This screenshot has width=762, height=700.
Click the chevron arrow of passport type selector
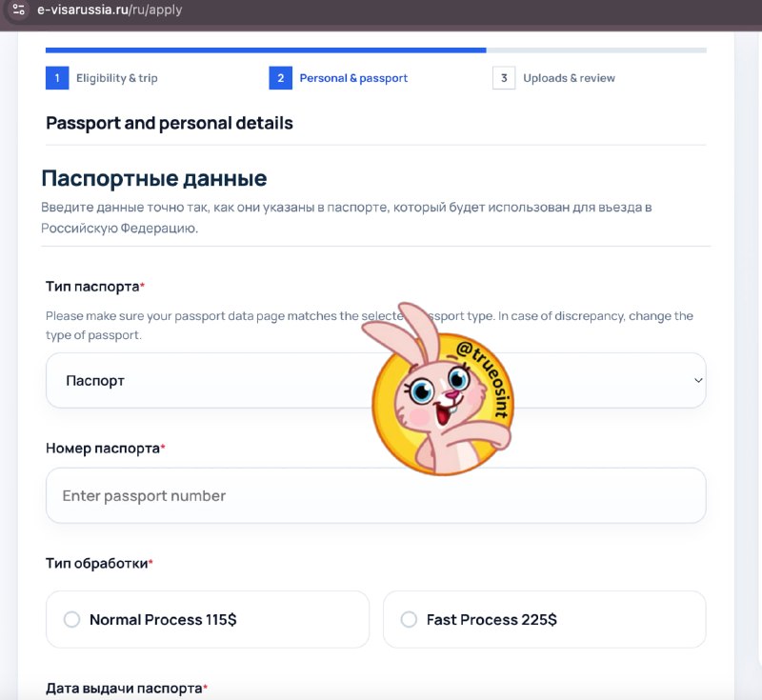click(x=698, y=380)
